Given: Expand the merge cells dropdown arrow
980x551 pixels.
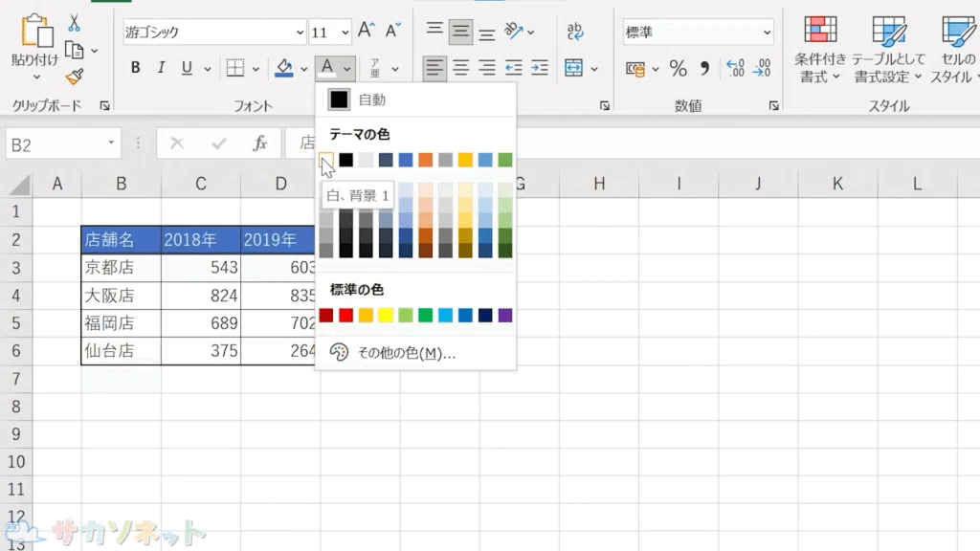Looking at the screenshot, I should [594, 69].
